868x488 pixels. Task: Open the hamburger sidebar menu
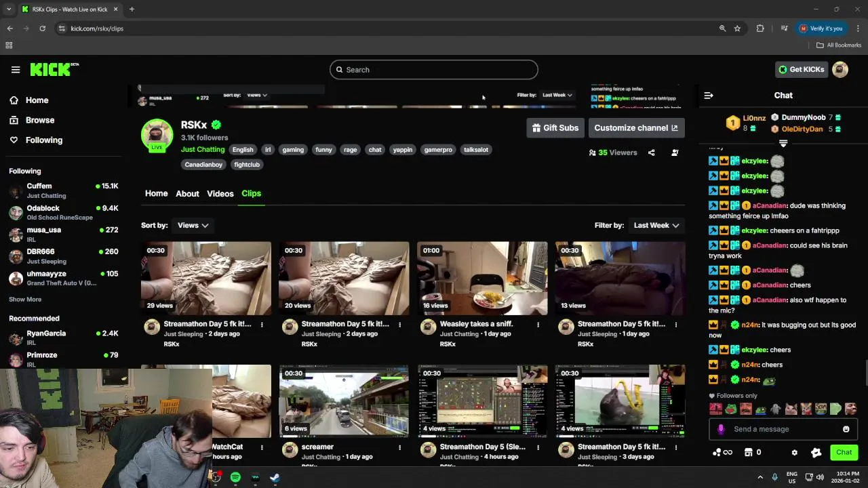tap(16, 69)
